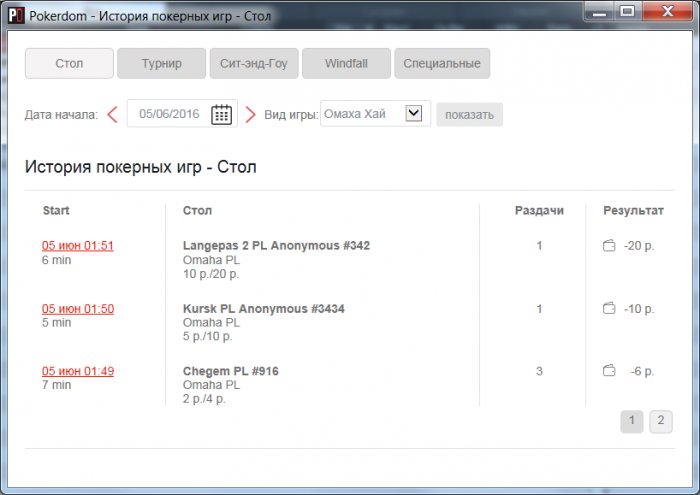Screen dimensions: 700x495
Task: Maximize the Pokerdom window
Action: click(x=627, y=11)
